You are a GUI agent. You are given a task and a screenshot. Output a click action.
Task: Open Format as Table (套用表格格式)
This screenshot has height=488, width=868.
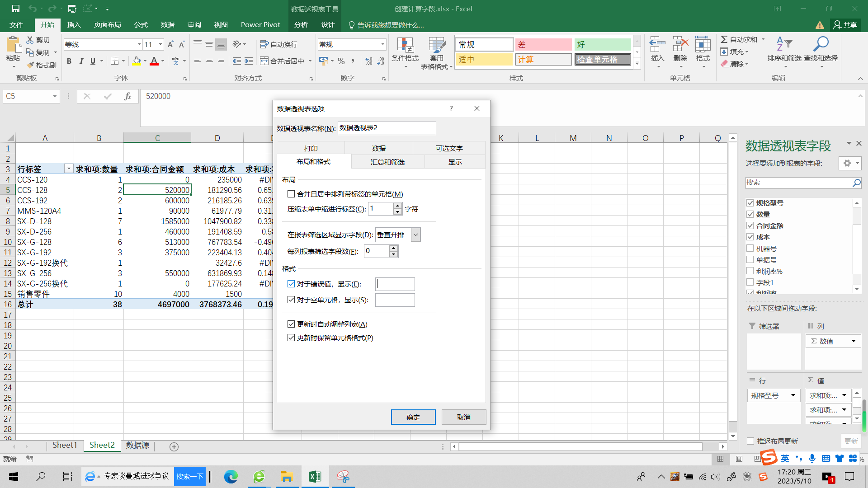(437, 53)
